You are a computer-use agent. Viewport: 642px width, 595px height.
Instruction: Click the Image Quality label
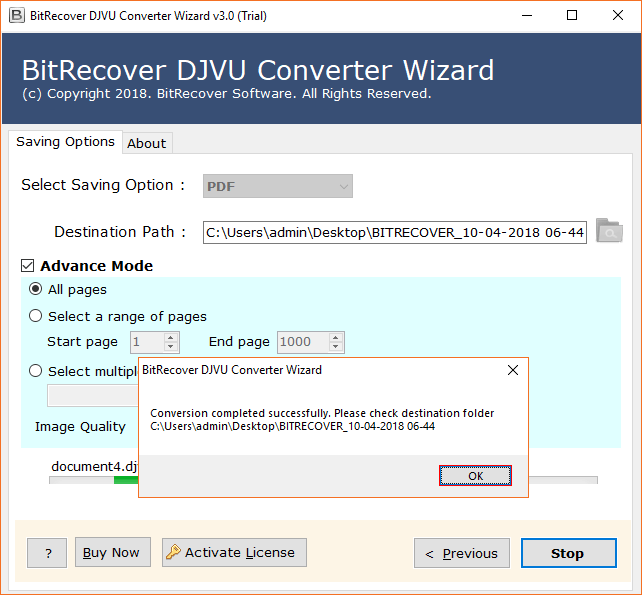80,427
